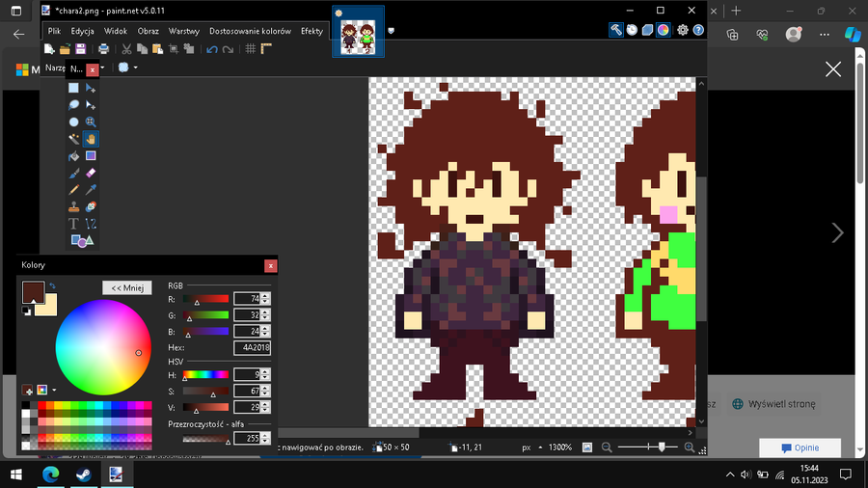868x488 pixels.
Task: Increase the R value stepper
Action: (266, 296)
